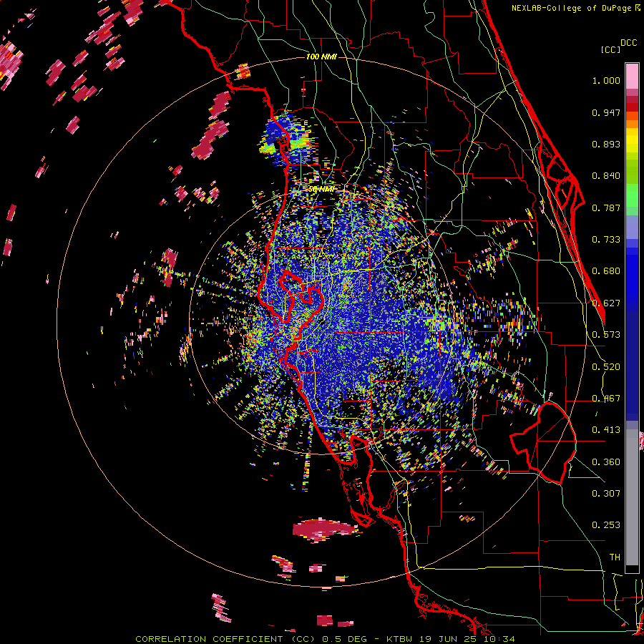This screenshot has width=644, height=644.
Task: Click the 0.413 scale value
Action: click(606, 430)
